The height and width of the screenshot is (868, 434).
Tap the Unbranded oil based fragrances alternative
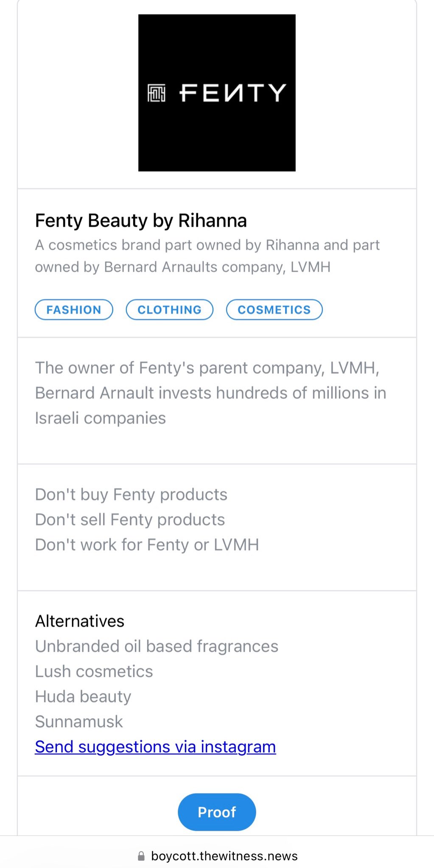pyautogui.click(x=157, y=646)
